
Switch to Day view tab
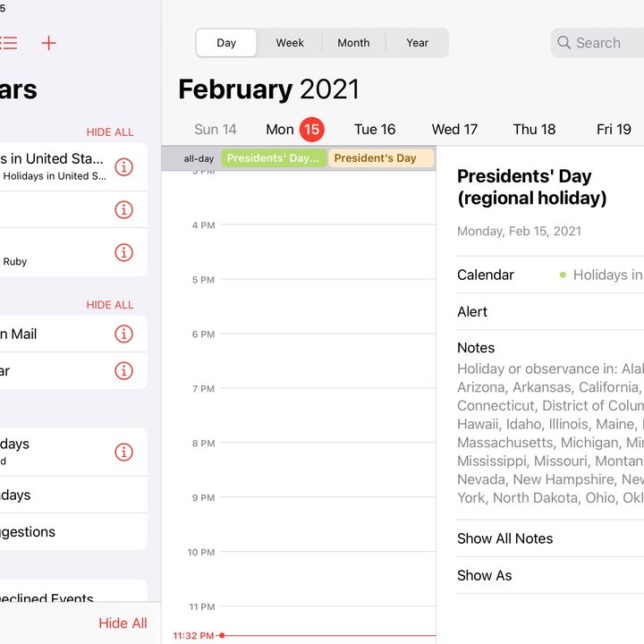(226, 43)
